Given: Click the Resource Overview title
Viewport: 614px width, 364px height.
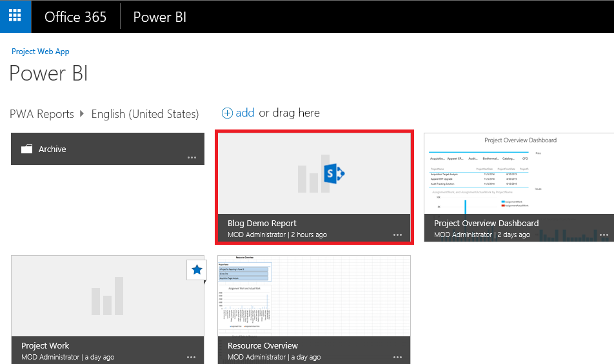Looking at the screenshot, I should pos(262,345).
